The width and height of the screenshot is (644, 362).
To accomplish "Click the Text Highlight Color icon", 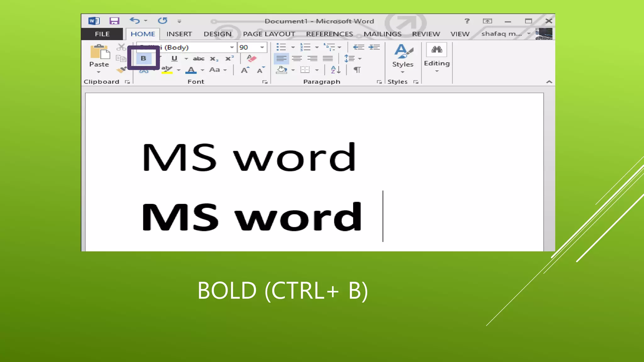I will (x=167, y=70).
